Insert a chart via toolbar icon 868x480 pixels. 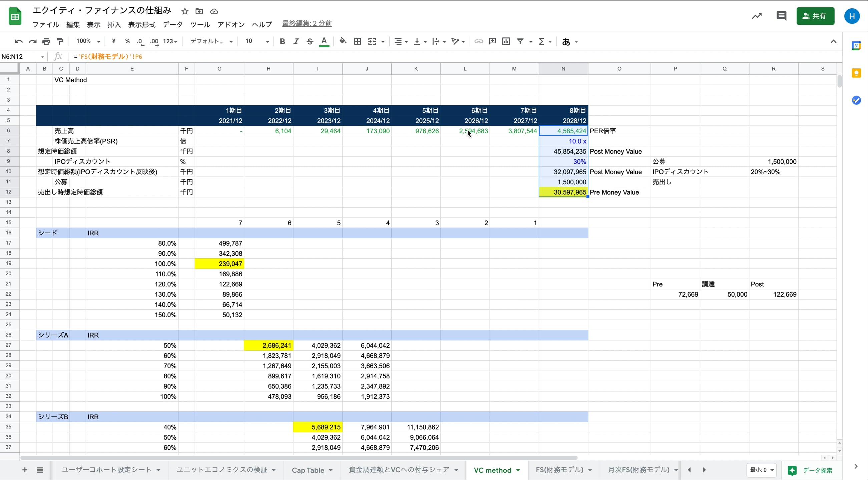pyautogui.click(x=506, y=41)
